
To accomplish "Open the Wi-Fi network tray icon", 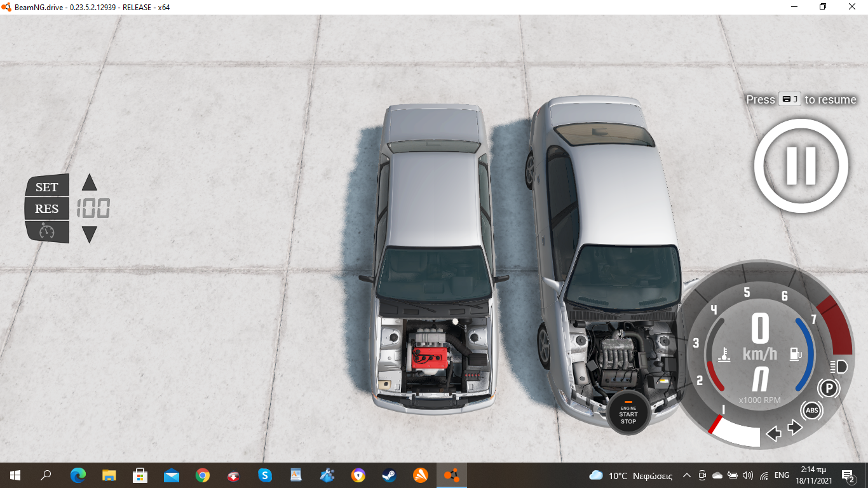I will tap(764, 475).
